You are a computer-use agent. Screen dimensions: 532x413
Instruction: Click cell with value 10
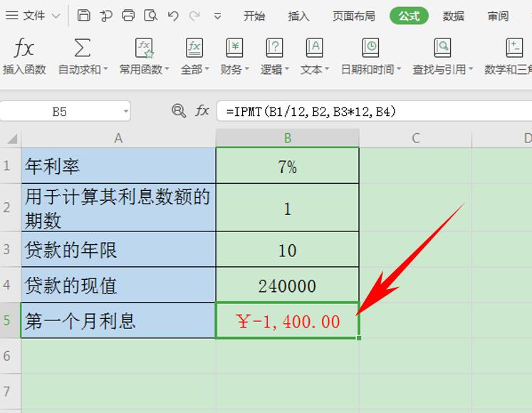pos(288,249)
